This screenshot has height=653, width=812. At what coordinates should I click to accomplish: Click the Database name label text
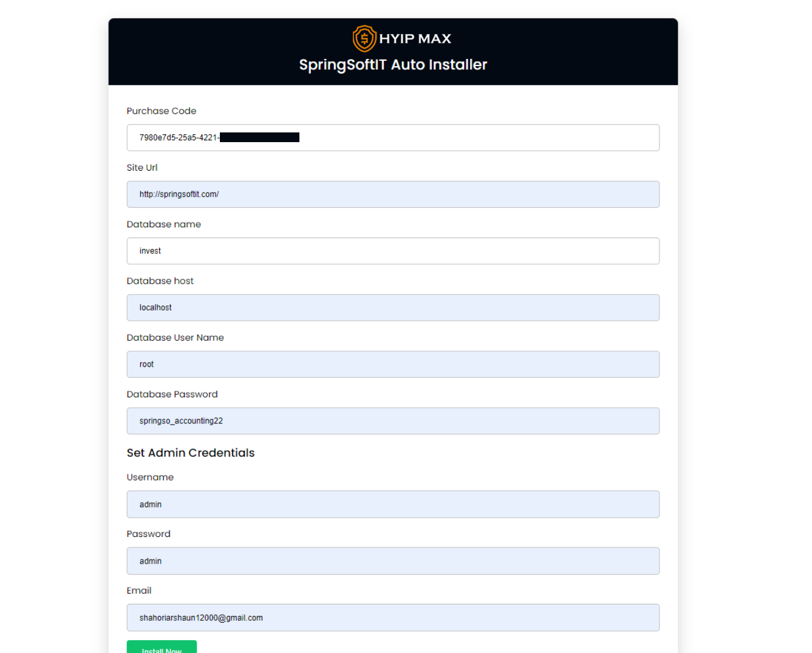(164, 224)
